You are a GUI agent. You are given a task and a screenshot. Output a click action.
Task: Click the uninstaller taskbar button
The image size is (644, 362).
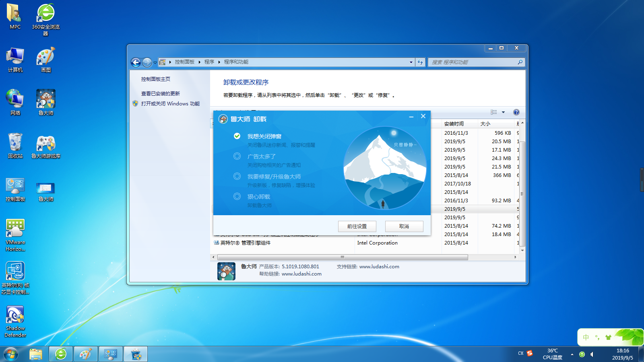pyautogui.click(x=136, y=354)
